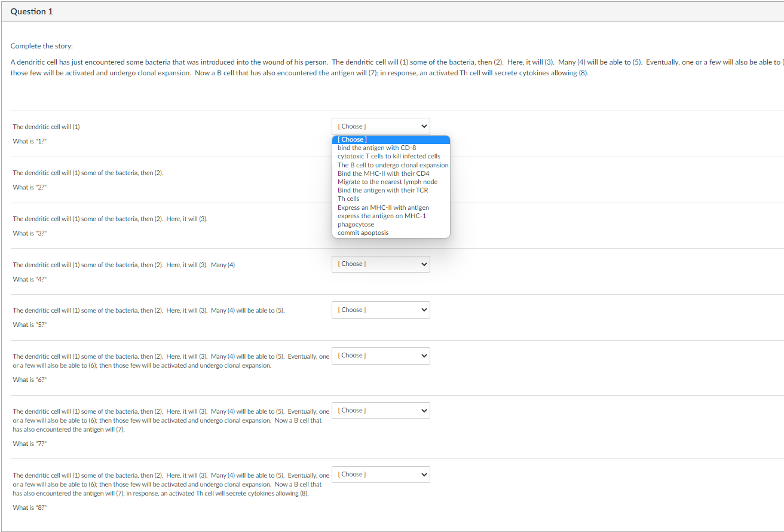Select "Express an MHC-II with antigen"
Viewport: 784px width, 532px height.
391,207
